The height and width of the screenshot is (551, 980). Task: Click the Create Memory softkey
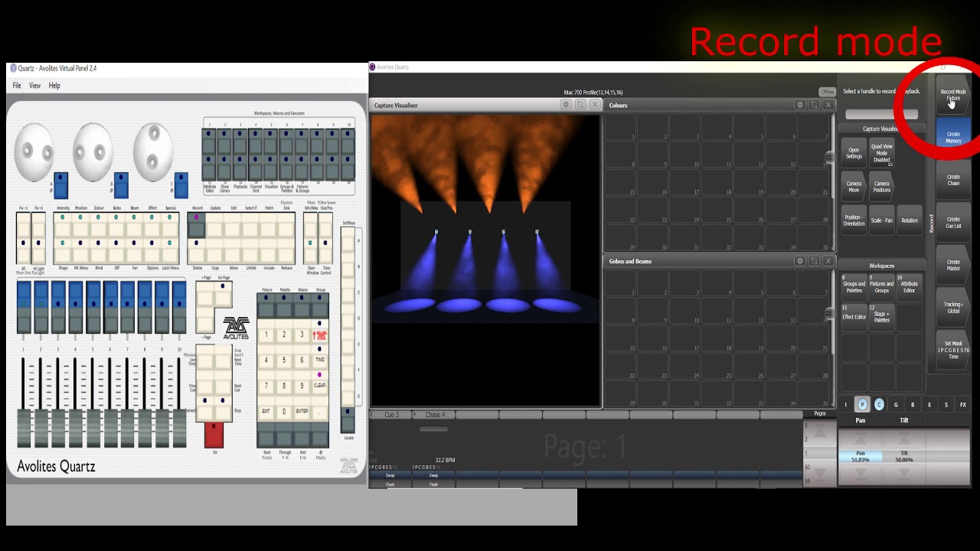953,138
